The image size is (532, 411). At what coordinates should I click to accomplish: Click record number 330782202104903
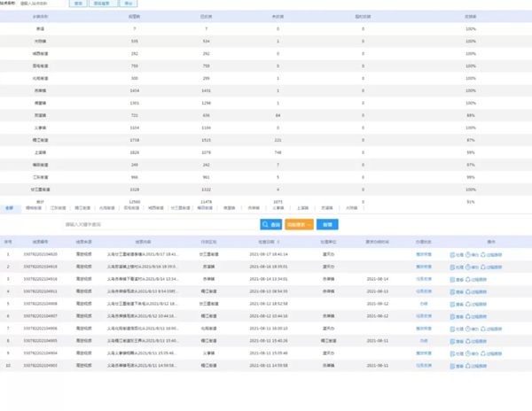tap(41, 366)
